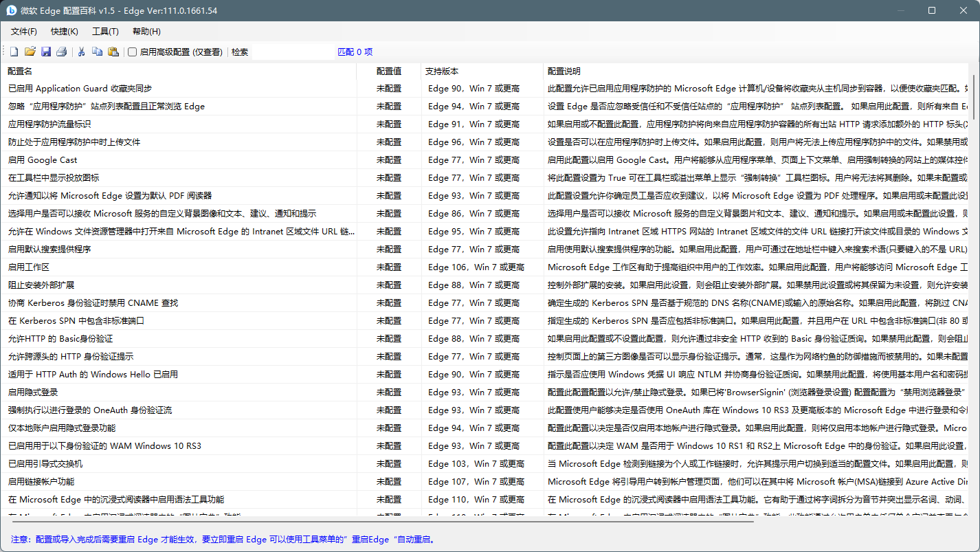Select row 强制执行以进行登录的 OneAuth 身份验证流

[x=486, y=410]
